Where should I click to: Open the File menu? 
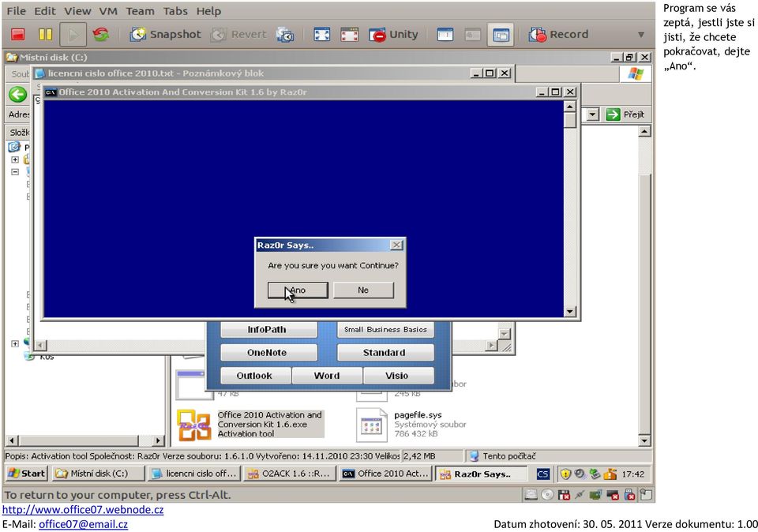coord(17,11)
